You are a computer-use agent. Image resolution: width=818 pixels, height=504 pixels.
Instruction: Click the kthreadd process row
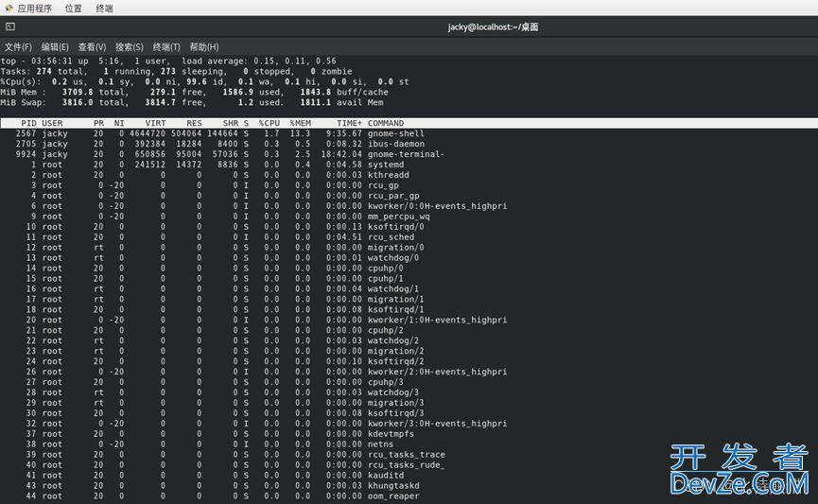coord(389,175)
